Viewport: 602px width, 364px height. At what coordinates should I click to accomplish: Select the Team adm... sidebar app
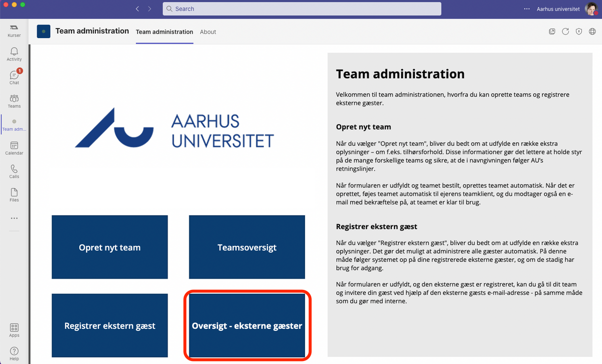[x=14, y=124]
